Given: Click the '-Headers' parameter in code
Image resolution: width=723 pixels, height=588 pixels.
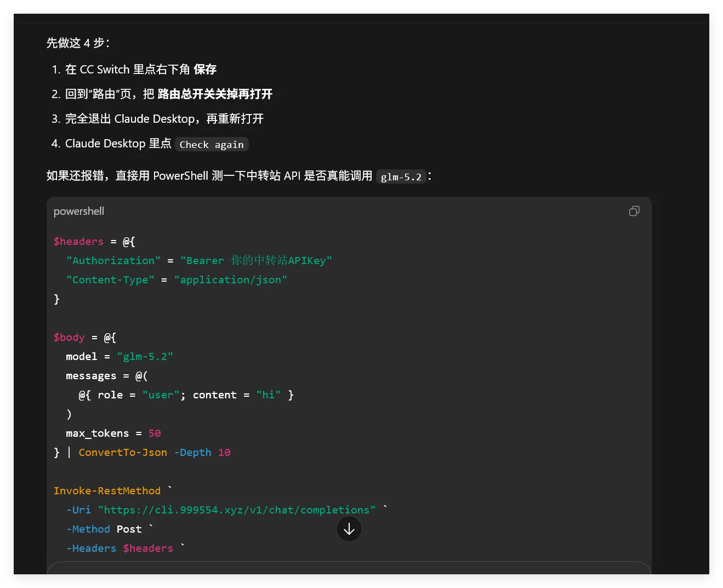Looking at the screenshot, I should 91,548.
